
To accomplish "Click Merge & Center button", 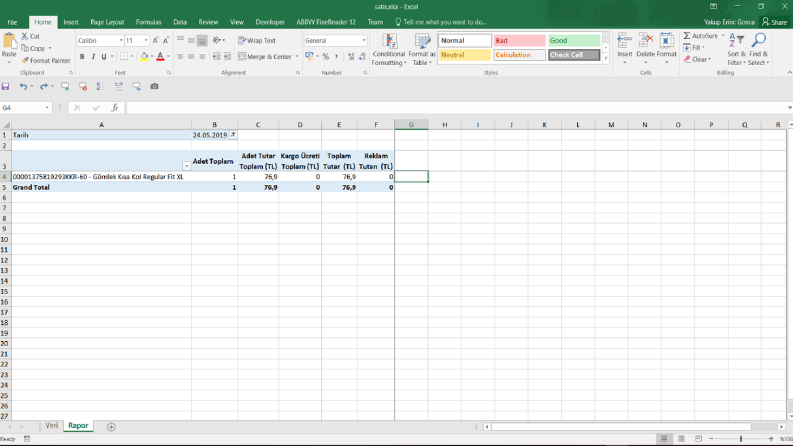I will click(x=265, y=57).
